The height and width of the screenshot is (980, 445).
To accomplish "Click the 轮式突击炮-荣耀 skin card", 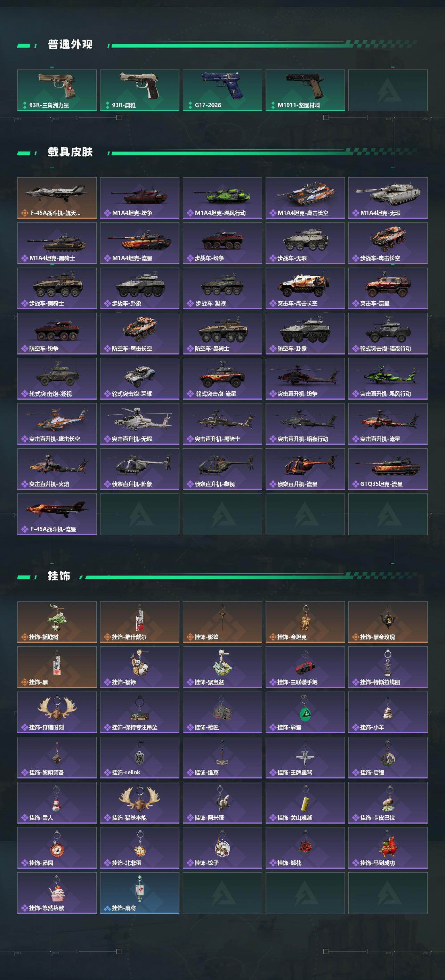I will [x=140, y=379].
